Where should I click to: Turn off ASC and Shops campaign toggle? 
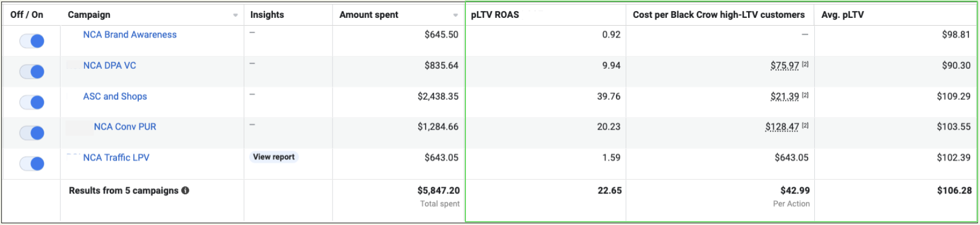click(x=32, y=102)
